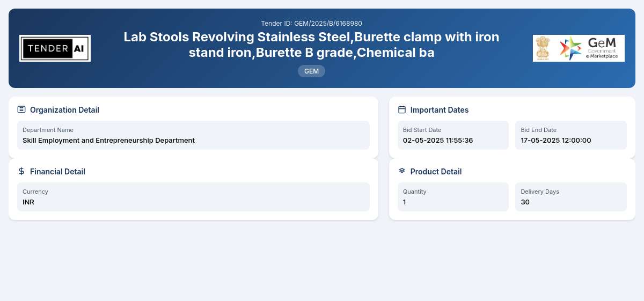Select the Department Name field
The width and height of the screenshot is (644, 301).
tap(193, 135)
